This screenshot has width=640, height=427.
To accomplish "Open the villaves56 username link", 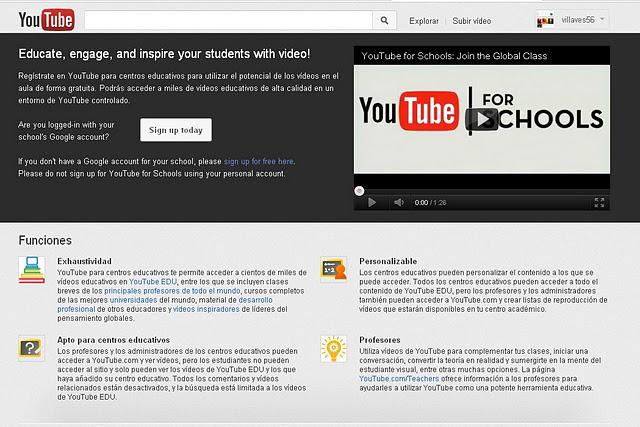I will tap(578, 20).
